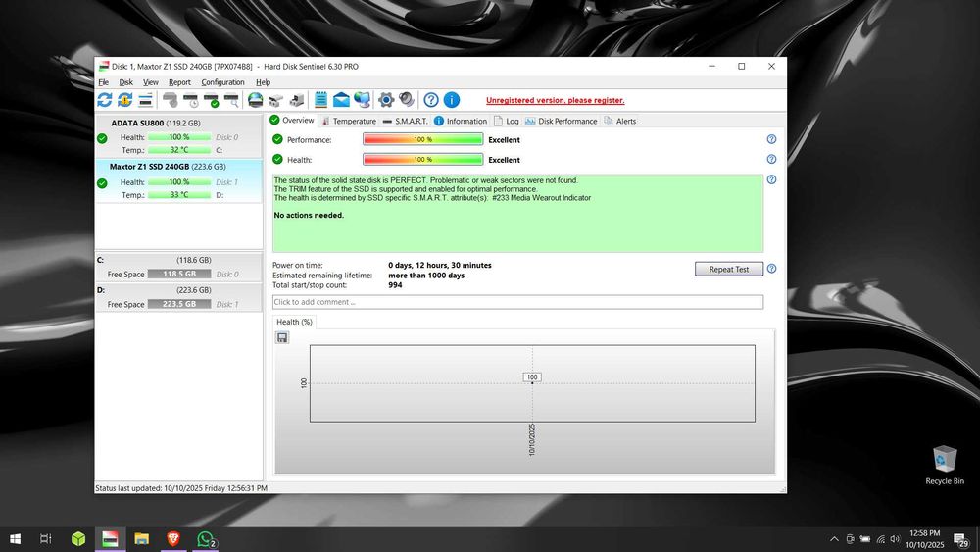Click the 0 days, 12 hours, 30 minutes value
This screenshot has width=980, height=552.
tap(439, 265)
